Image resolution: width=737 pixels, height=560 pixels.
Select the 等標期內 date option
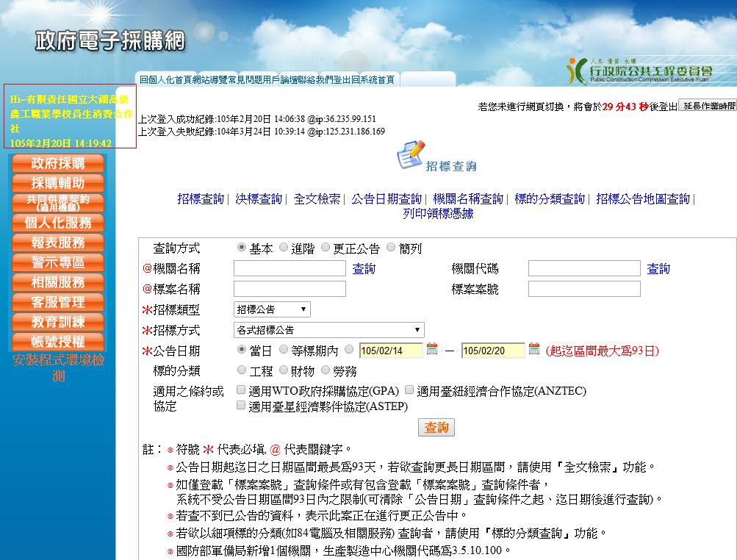click(284, 351)
